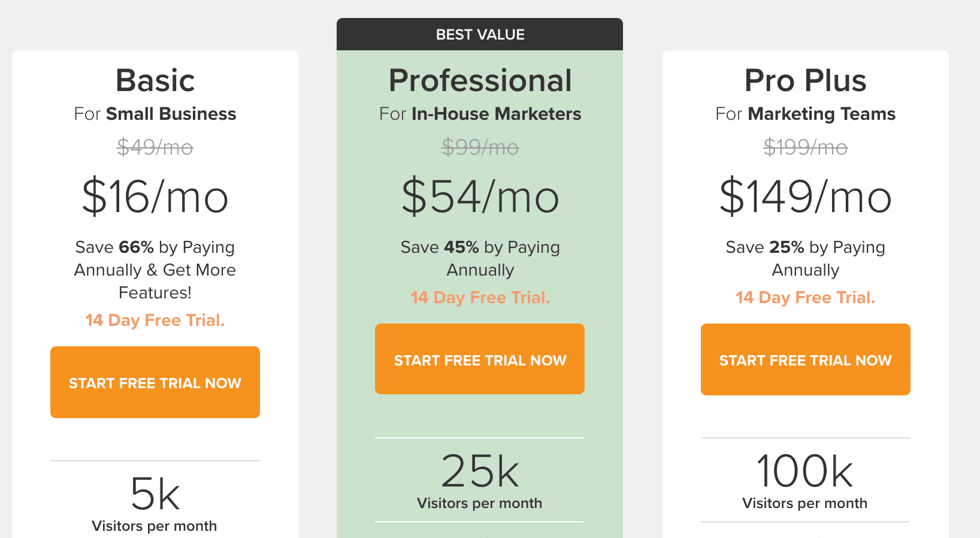Click the crossed-out $199/mo price
This screenshot has width=980, height=538.
pos(805,148)
